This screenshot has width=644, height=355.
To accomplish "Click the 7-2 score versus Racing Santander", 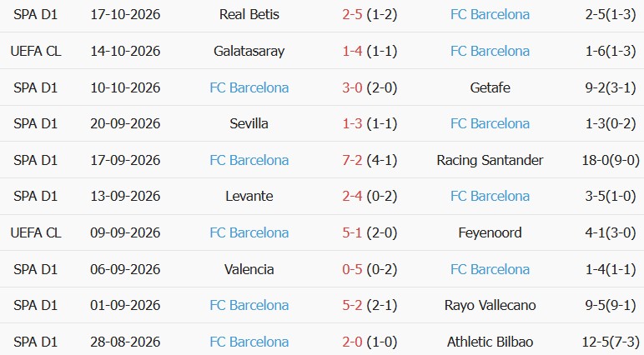I will tap(352, 160).
